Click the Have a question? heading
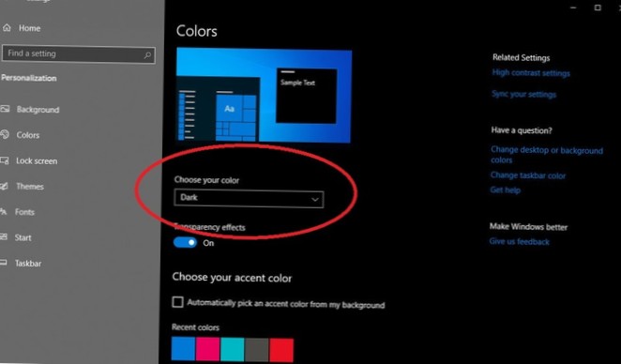 [522, 130]
